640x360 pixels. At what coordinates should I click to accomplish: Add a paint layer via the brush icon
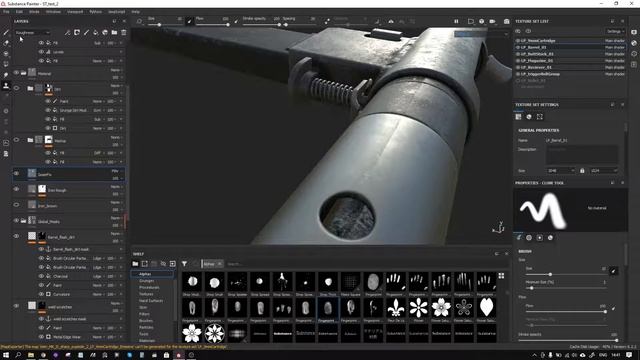click(x=86, y=32)
